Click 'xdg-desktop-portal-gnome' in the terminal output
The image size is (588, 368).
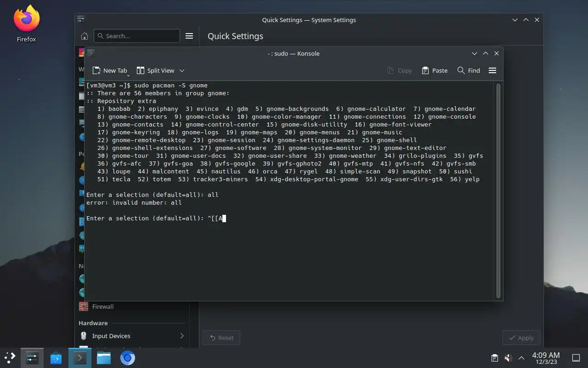click(x=314, y=179)
